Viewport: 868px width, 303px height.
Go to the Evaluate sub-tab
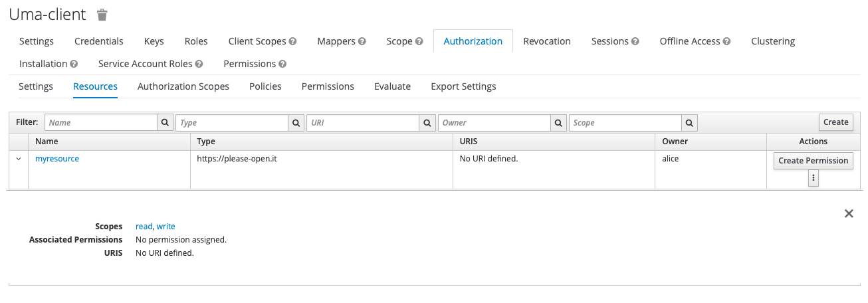392,86
